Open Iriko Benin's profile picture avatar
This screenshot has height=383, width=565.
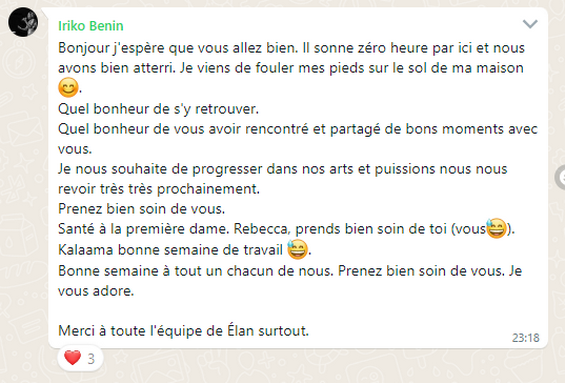[23, 22]
